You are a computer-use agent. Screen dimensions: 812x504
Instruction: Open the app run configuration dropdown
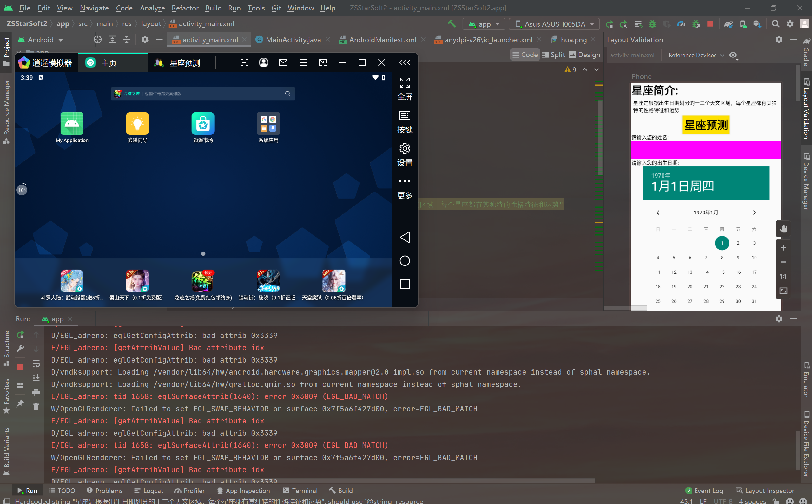point(484,24)
